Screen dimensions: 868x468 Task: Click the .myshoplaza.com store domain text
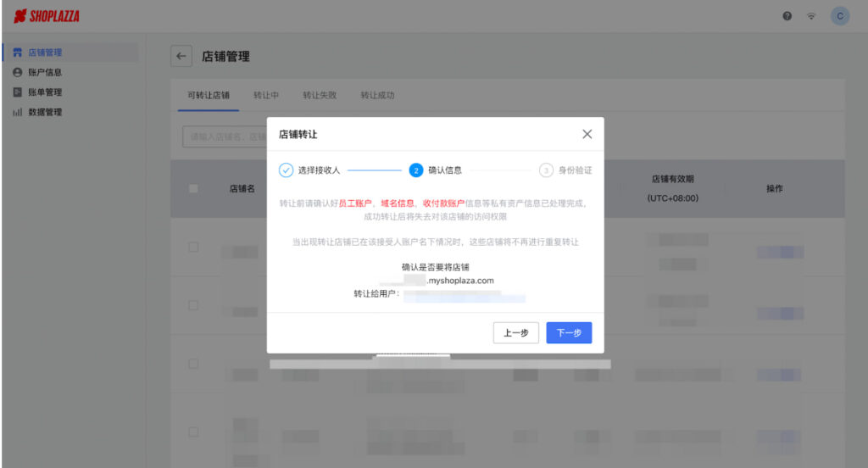pyautogui.click(x=460, y=281)
